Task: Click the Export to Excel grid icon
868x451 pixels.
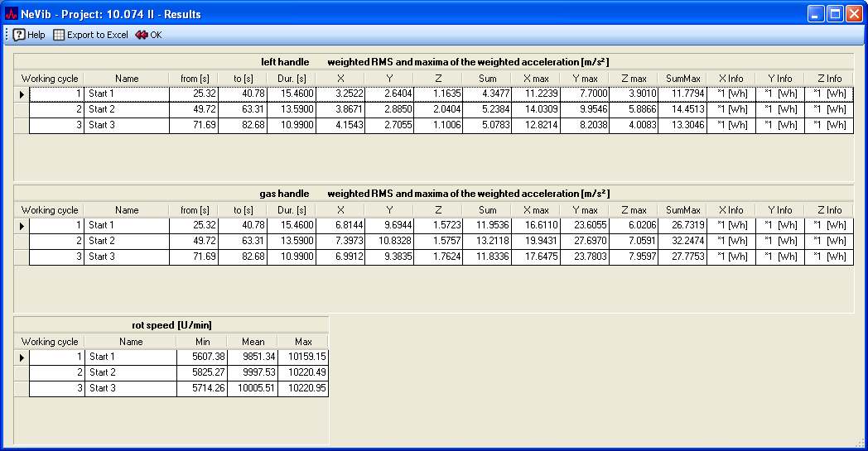Action: click(x=59, y=35)
